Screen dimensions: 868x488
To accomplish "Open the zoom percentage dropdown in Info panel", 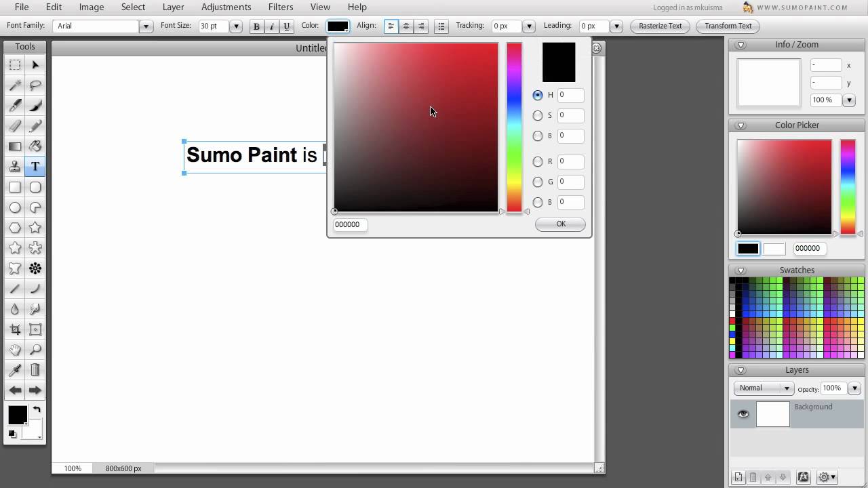I will [x=849, y=100].
